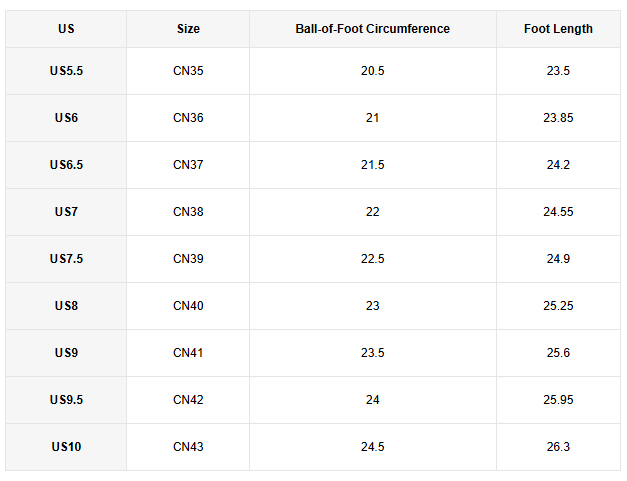Click the Foot Length column header
Viewport: 627px width, 481px height.
click(x=558, y=29)
